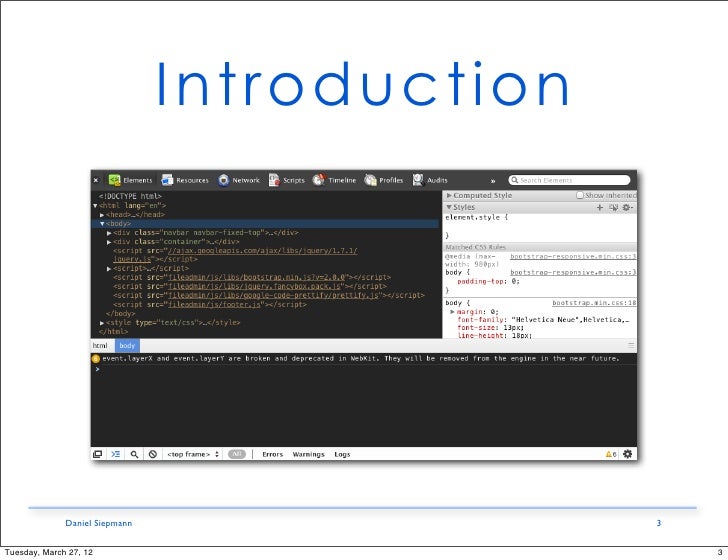
Task: Collapse the Styles section
Action: click(449, 207)
